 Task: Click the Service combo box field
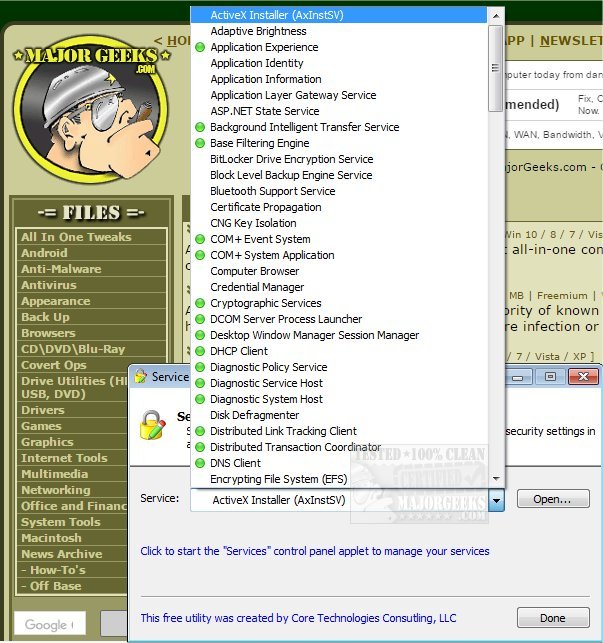click(347, 500)
